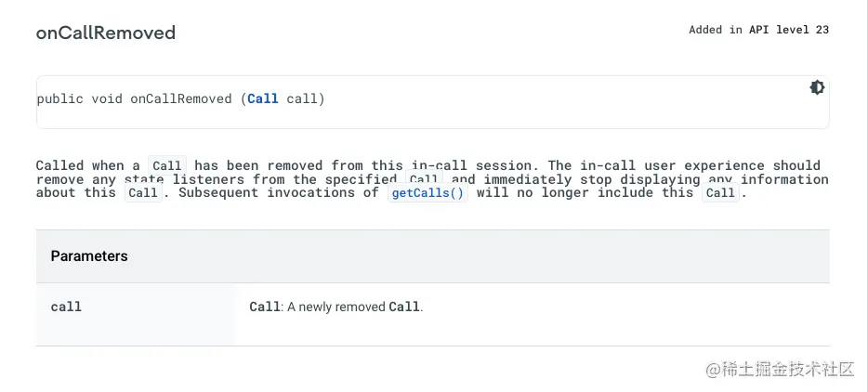Open the Call link in method signature

(x=263, y=98)
